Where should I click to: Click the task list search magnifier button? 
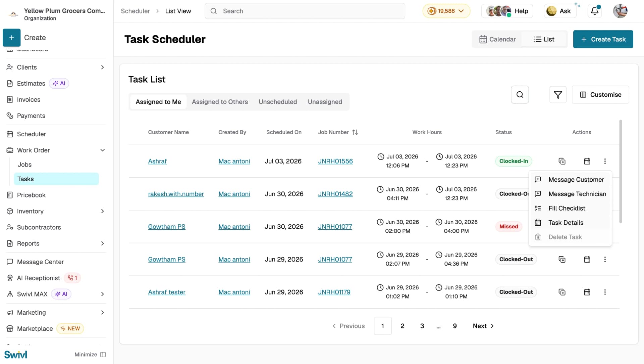[520, 95]
